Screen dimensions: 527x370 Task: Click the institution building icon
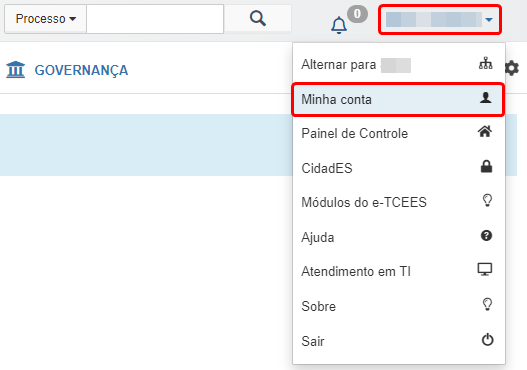click(x=15, y=70)
